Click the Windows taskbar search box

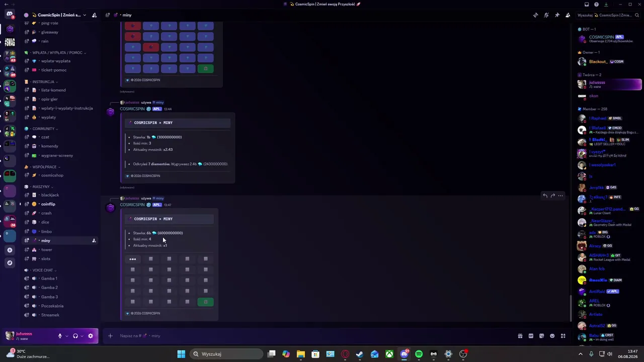pos(226,354)
